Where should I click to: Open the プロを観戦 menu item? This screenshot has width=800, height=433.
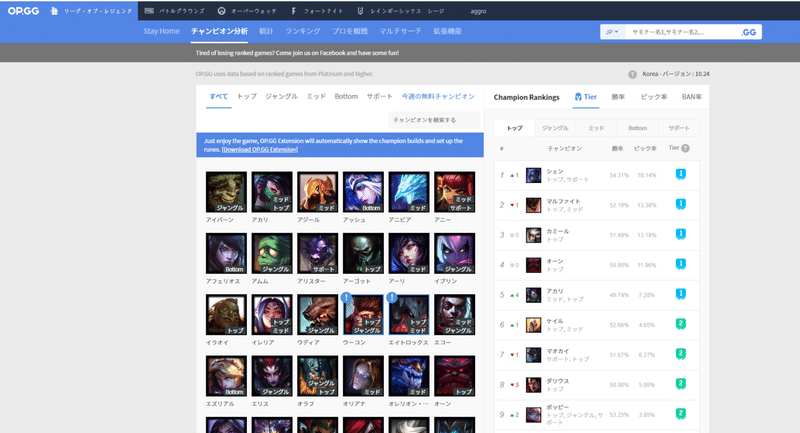point(349,31)
